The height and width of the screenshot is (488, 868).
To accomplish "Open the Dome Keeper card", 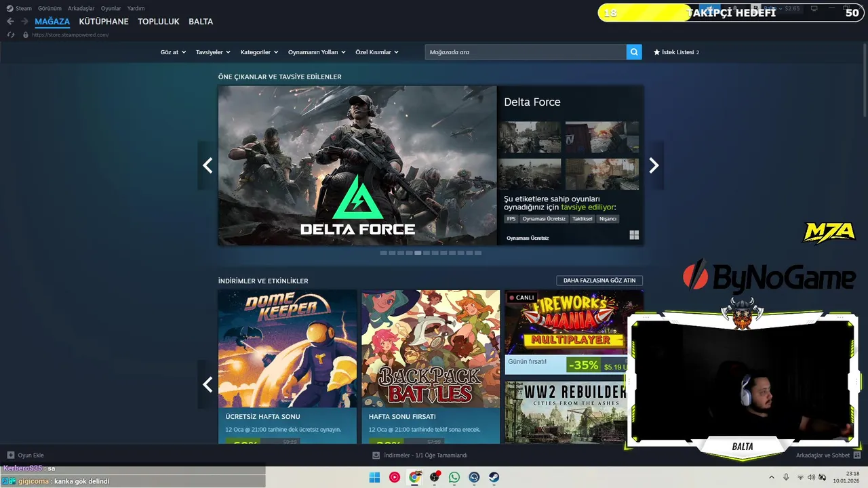I will pos(288,367).
